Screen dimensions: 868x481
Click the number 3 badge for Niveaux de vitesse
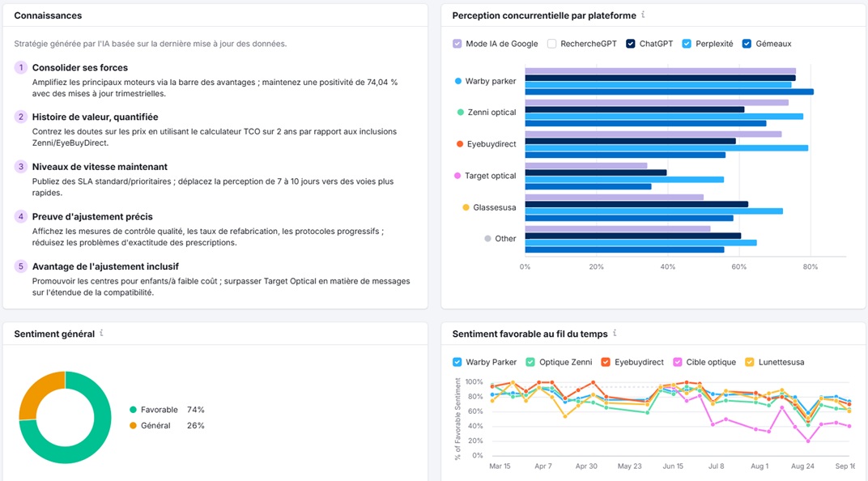(21, 167)
